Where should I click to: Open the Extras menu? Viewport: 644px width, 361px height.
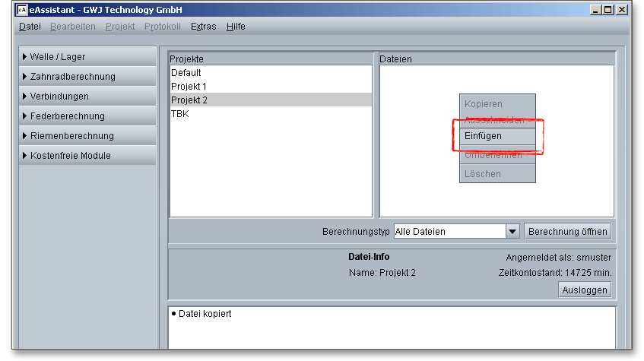[x=203, y=27]
